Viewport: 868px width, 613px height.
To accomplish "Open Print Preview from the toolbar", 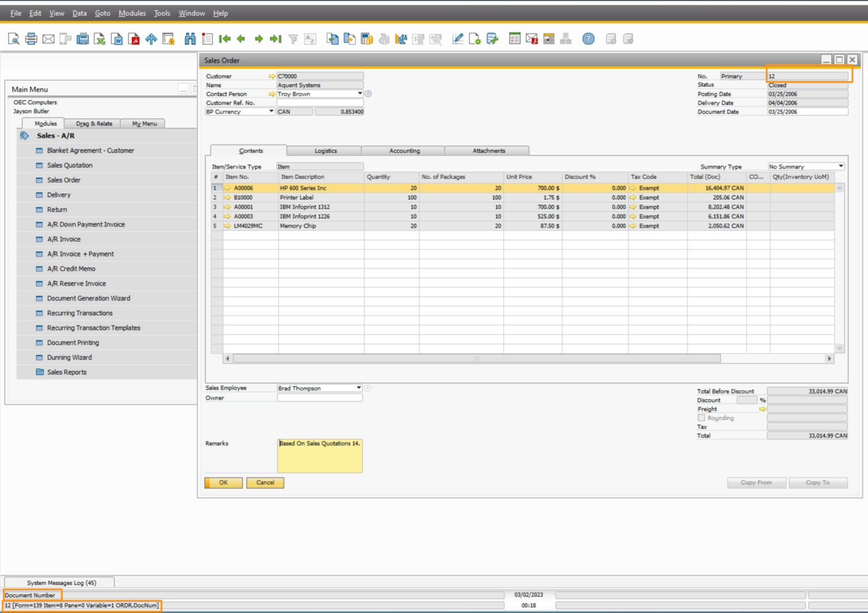I will [x=13, y=38].
